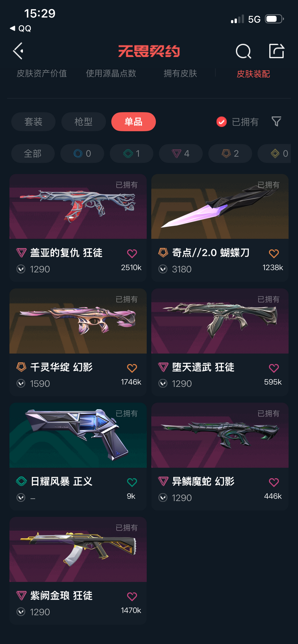
Task: Select the 全部 tier filter
Action: tap(33, 153)
